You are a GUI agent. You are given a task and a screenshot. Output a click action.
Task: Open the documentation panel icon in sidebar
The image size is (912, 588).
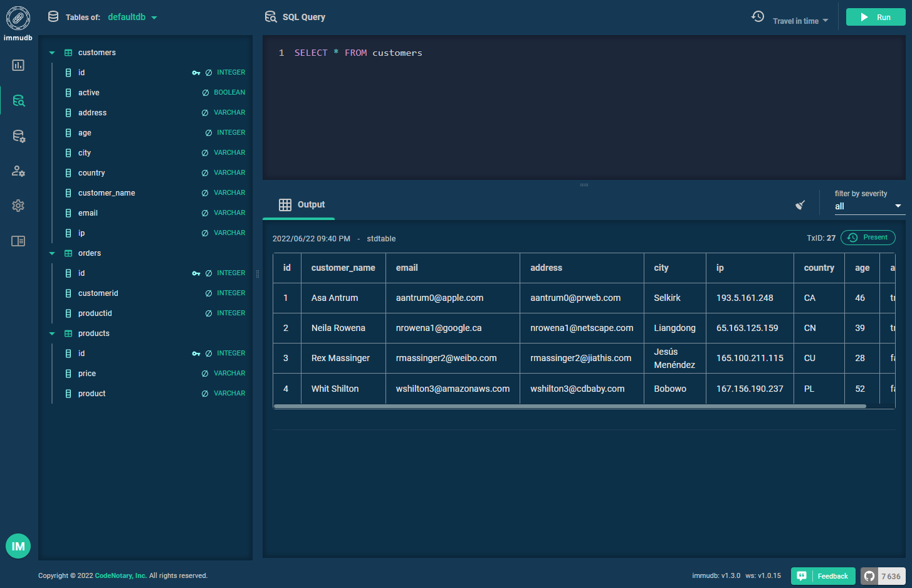pos(18,241)
